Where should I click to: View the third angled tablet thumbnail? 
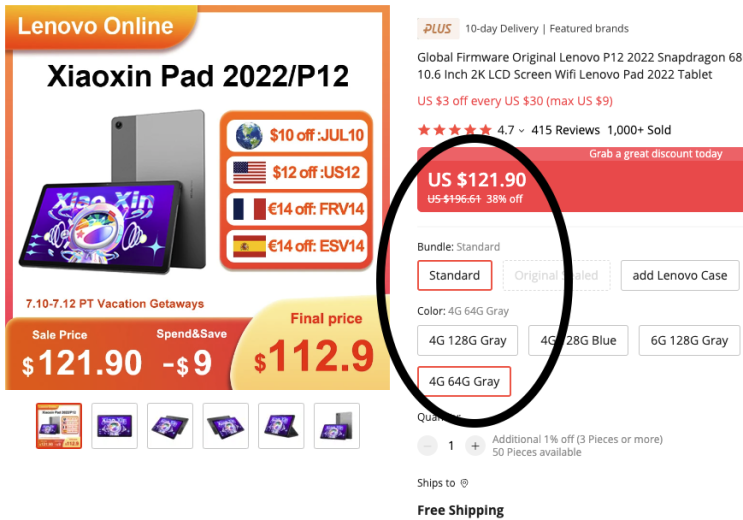pyautogui.click(x=170, y=426)
